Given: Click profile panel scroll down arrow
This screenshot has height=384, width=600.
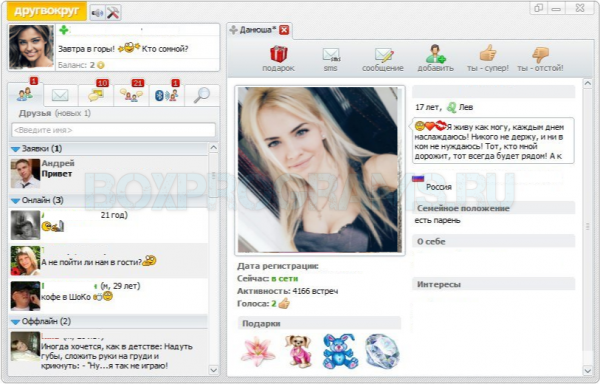Looking at the screenshot, I should (x=587, y=370).
